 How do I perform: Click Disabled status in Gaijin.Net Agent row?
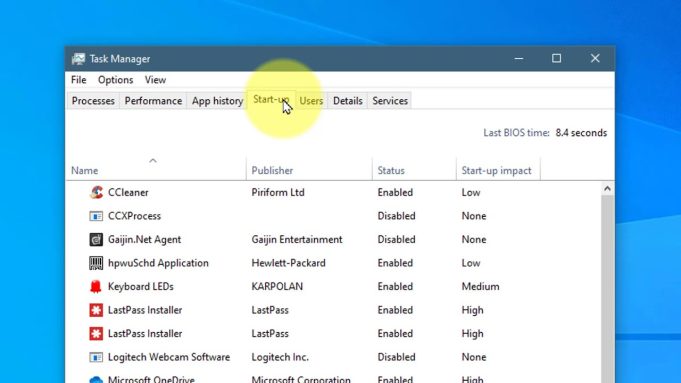[397, 239]
